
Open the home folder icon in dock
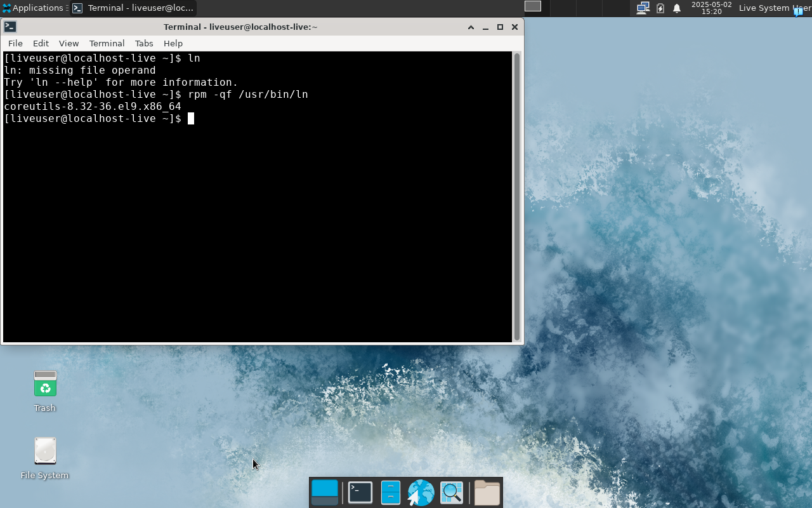click(x=487, y=493)
